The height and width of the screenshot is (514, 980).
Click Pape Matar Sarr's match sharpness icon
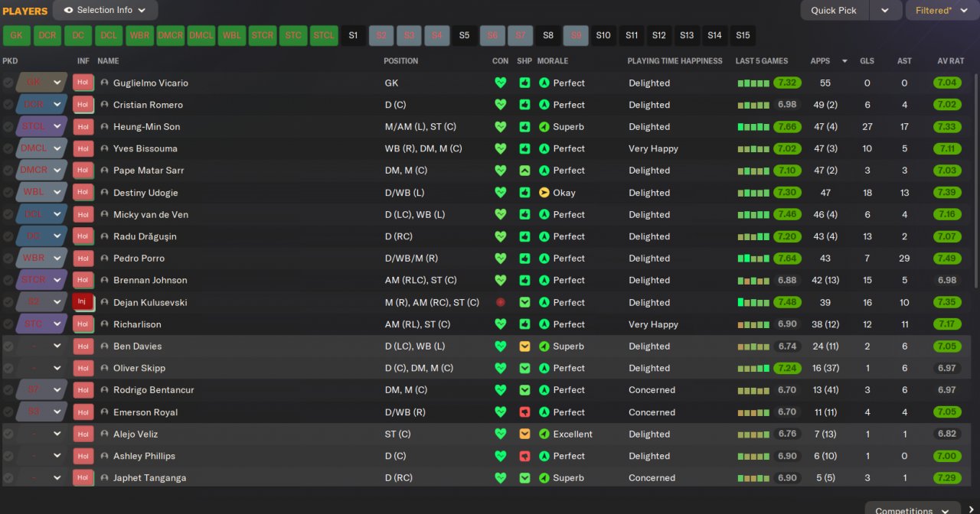[524, 171]
